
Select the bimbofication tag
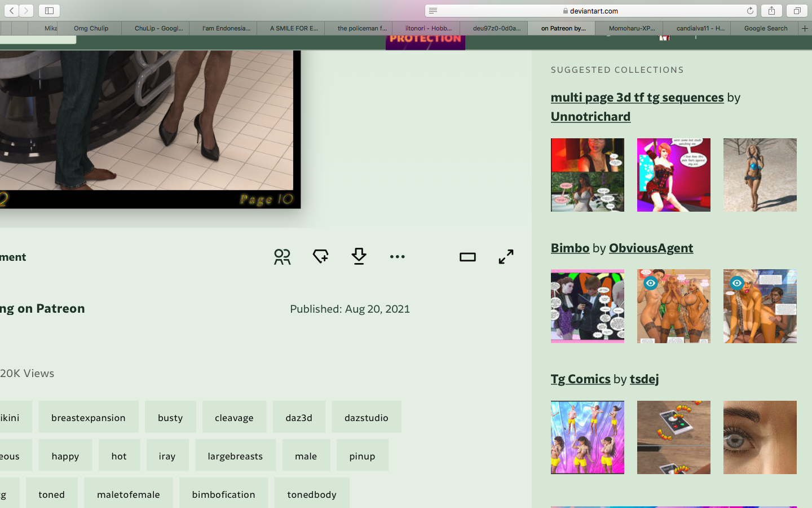(x=223, y=494)
